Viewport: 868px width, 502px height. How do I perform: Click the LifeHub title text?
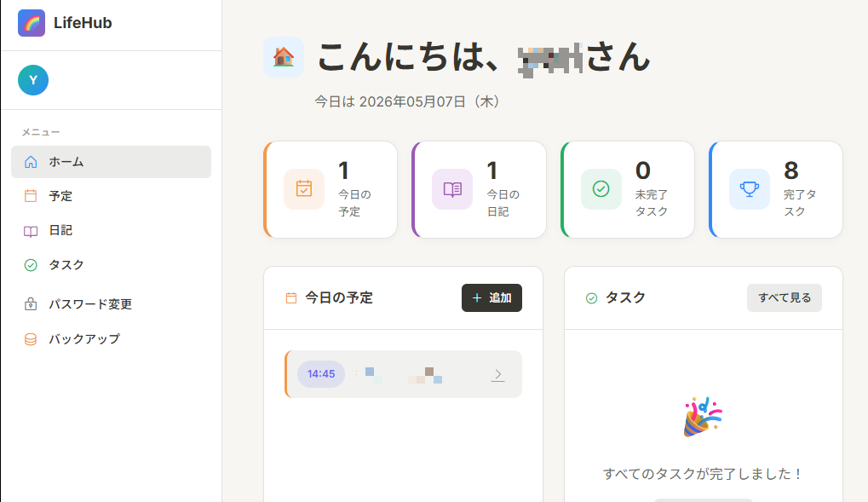click(x=83, y=23)
